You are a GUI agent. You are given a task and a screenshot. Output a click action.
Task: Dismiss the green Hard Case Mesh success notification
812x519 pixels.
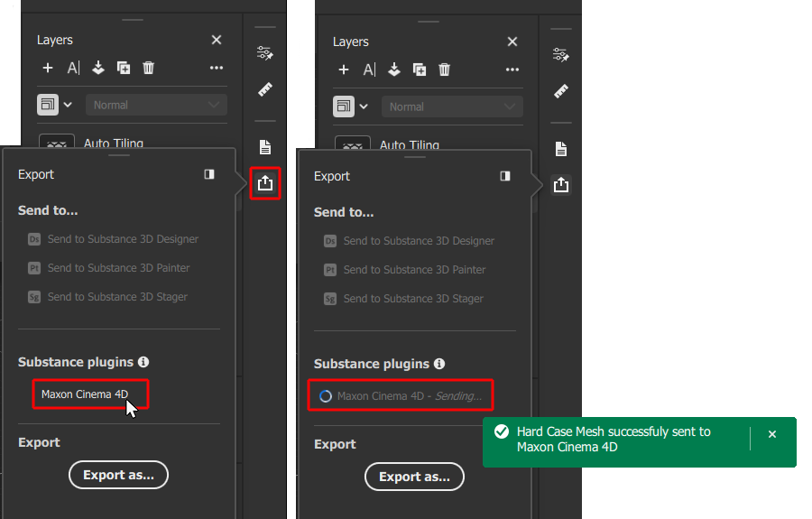(772, 434)
